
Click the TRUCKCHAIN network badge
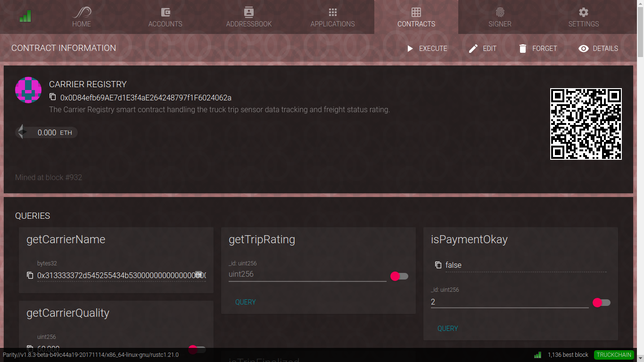click(x=614, y=355)
